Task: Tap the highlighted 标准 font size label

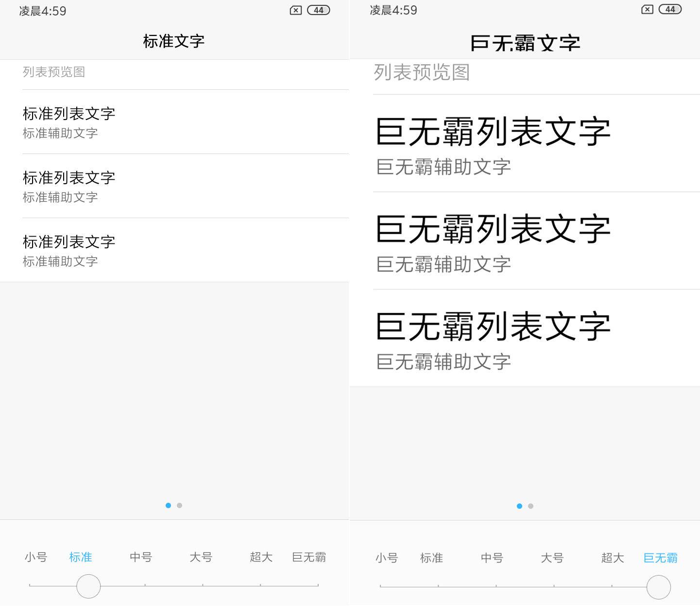Action: point(81,557)
